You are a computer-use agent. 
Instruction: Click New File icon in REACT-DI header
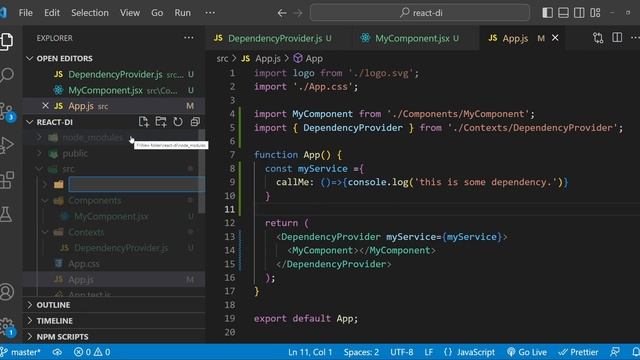pos(144,122)
